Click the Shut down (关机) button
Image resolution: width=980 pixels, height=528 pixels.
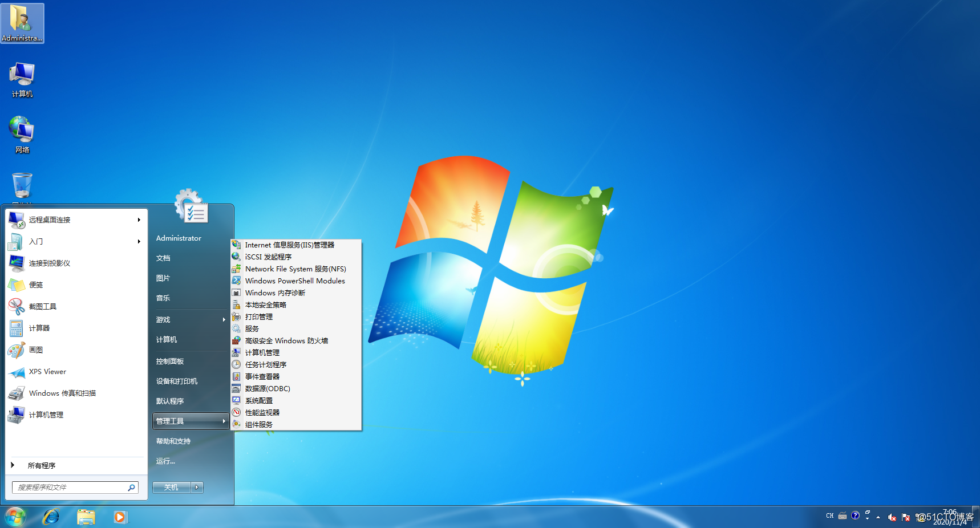point(172,487)
